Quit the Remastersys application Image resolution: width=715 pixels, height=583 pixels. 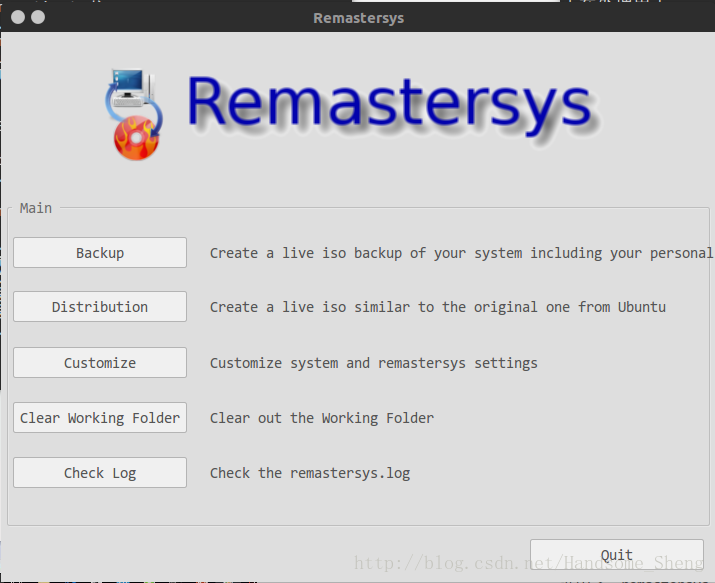(x=617, y=554)
